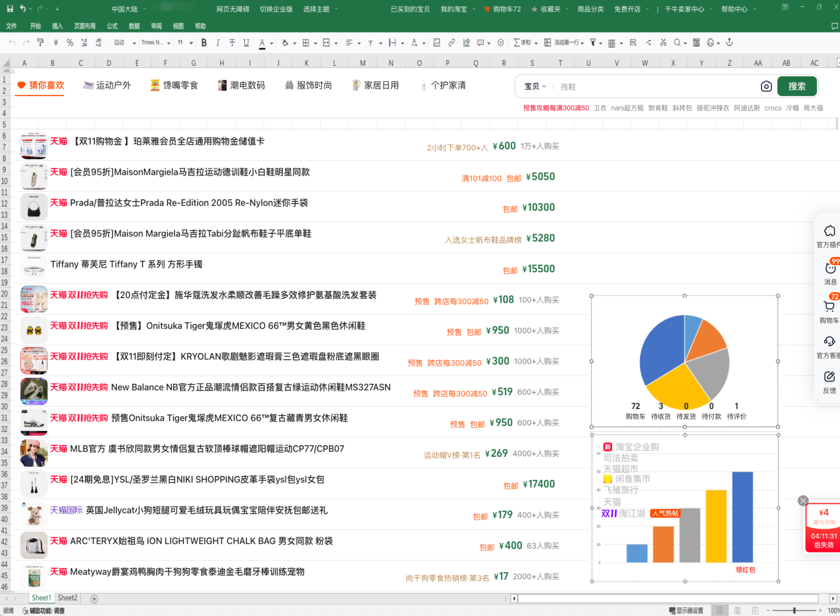Click the merge cells icon

tap(326, 42)
